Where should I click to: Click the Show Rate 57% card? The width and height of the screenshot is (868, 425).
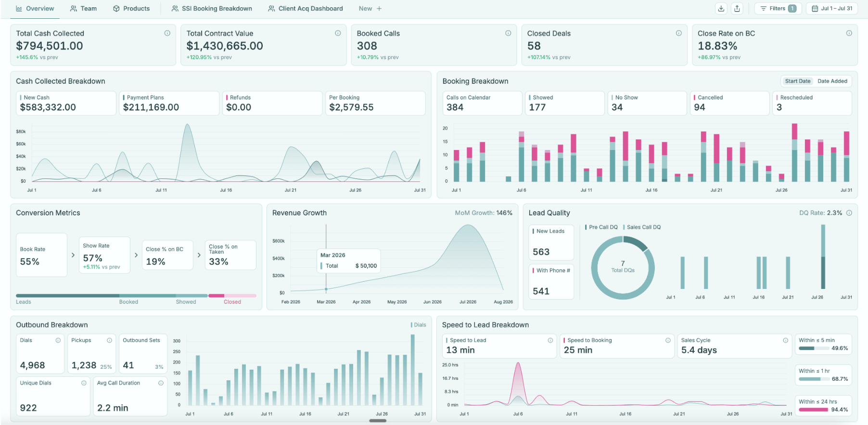(104, 255)
